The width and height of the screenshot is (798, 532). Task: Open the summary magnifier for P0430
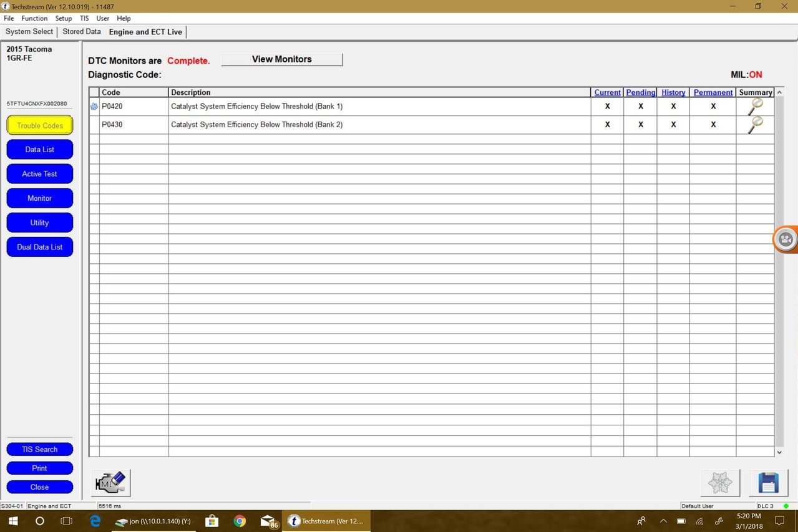tap(755, 125)
